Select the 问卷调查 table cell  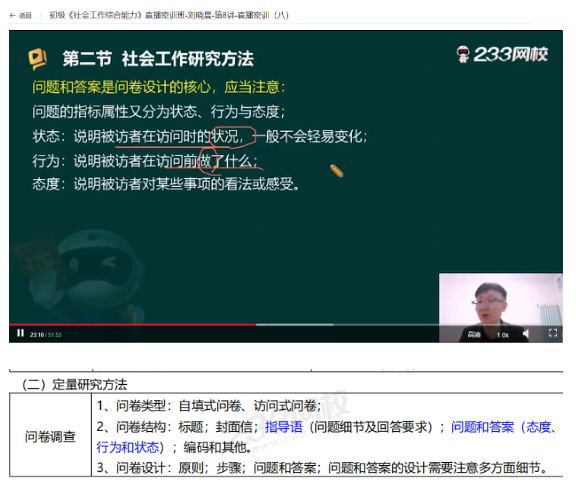50,435
